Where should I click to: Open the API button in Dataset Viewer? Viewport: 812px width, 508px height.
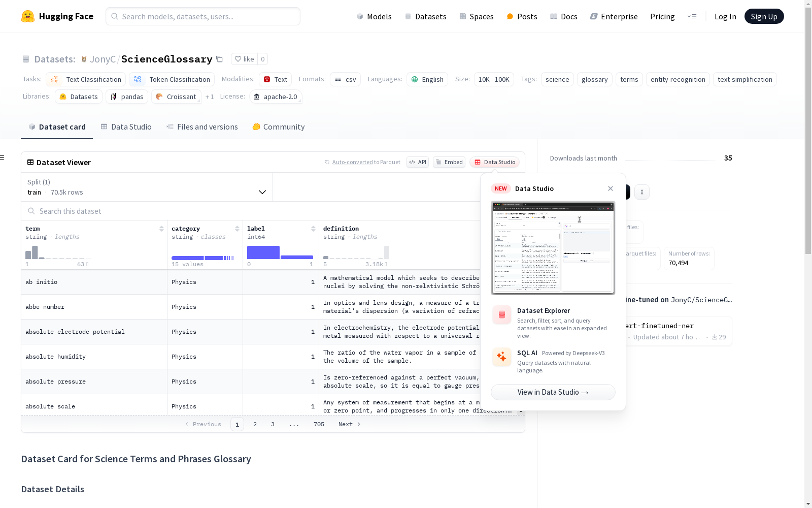click(418, 162)
